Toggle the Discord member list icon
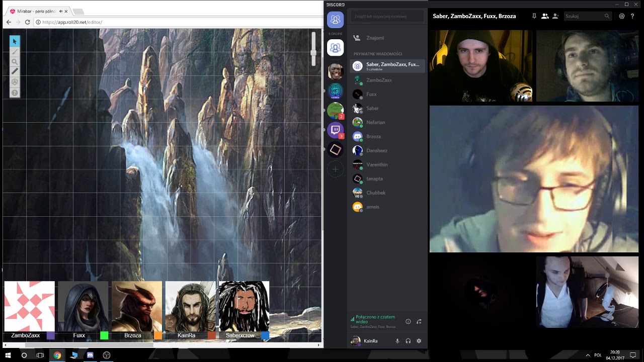The height and width of the screenshot is (362, 644). [x=544, y=16]
